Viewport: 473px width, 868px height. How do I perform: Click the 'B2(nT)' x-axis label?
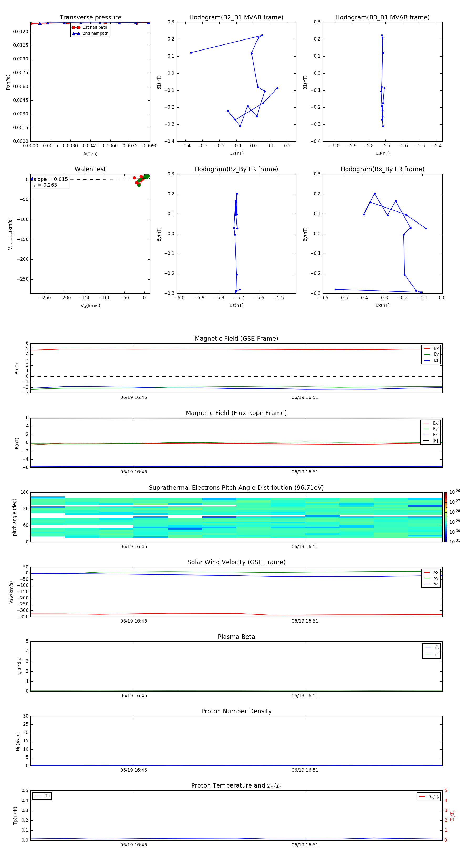pos(236,153)
